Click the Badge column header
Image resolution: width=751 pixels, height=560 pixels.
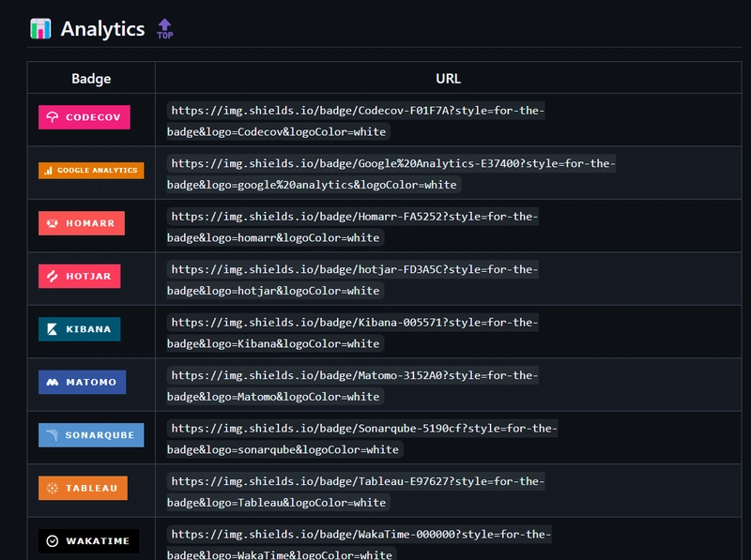[91, 79]
